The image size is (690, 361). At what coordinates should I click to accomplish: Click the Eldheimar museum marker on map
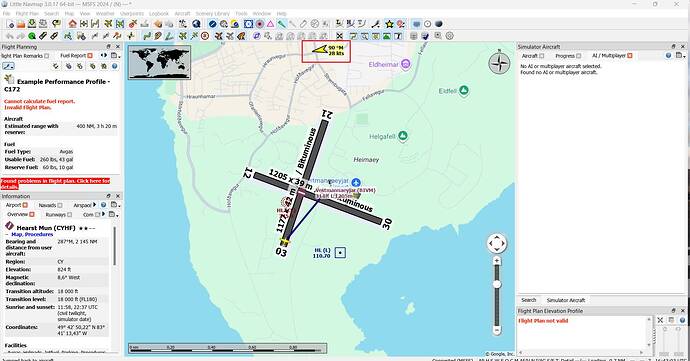tap(406, 64)
